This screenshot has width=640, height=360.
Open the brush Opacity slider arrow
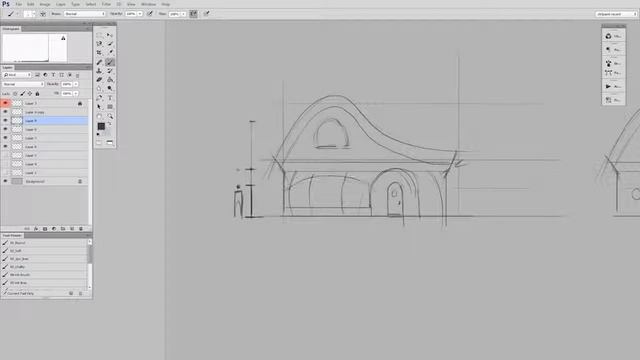[140, 14]
